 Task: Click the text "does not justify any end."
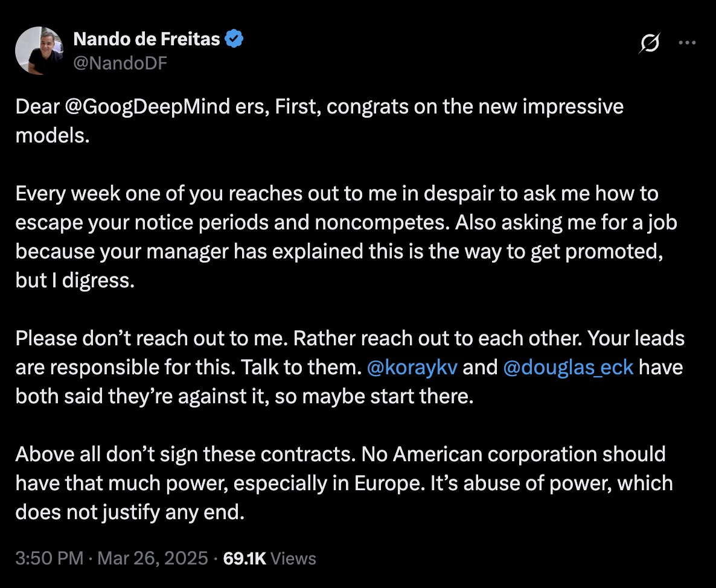pos(130,513)
